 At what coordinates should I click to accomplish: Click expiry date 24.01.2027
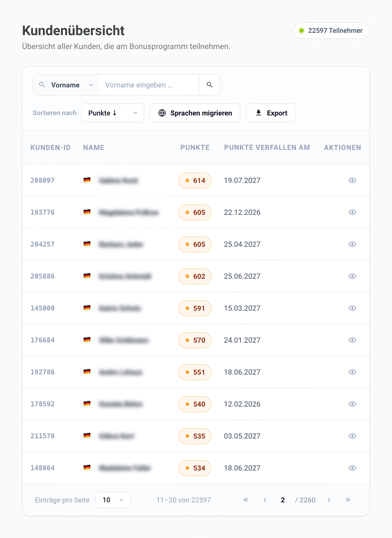pyautogui.click(x=242, y=340)
